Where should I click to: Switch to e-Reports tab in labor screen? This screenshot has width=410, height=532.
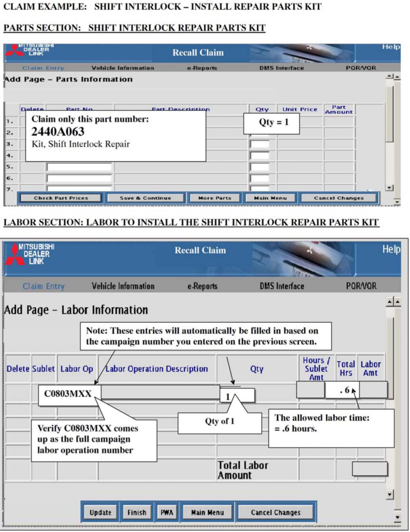coord(202,286)
